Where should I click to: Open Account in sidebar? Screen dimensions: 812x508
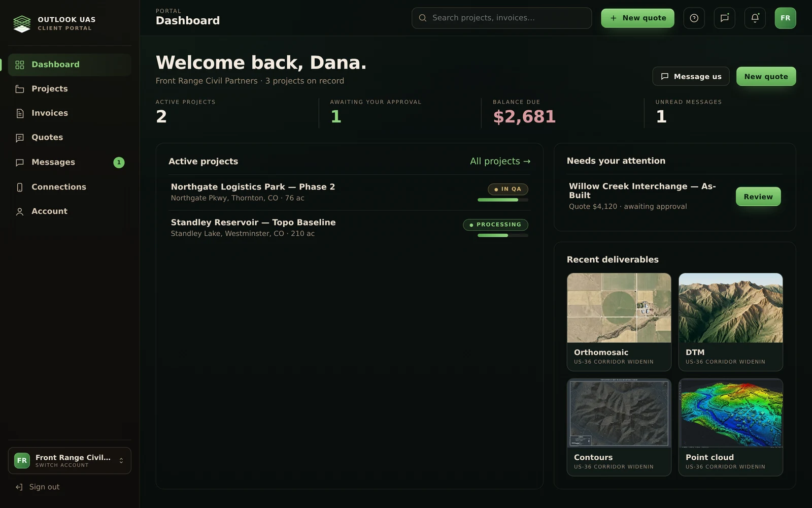70,211
